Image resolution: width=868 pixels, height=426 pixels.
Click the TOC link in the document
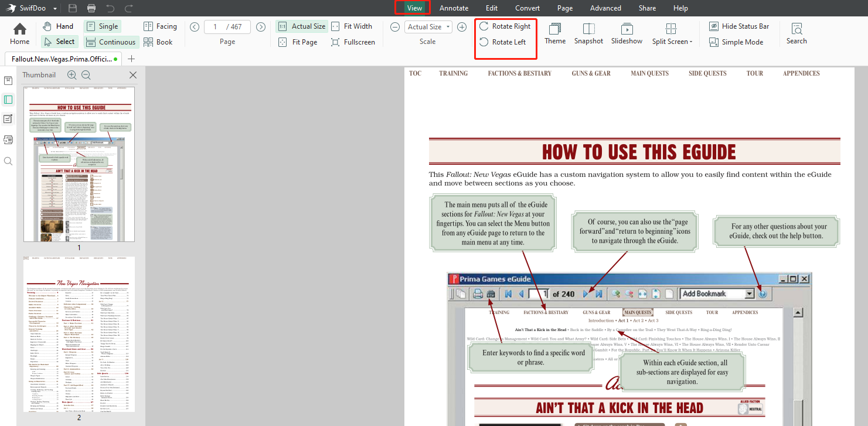click(415, 74)
